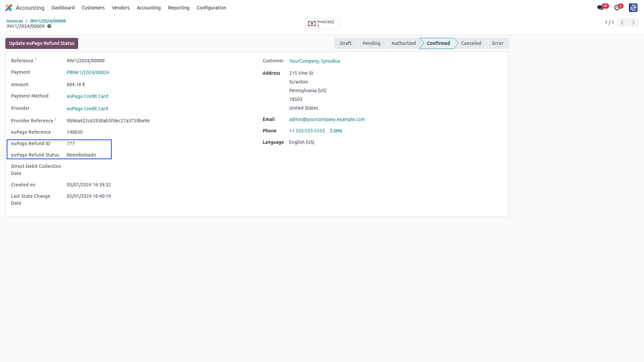Viewport: 644px width, 362px height.
Task: Click the Created on date 05/01/2024 16:39:32
Action: pos(89,185)
